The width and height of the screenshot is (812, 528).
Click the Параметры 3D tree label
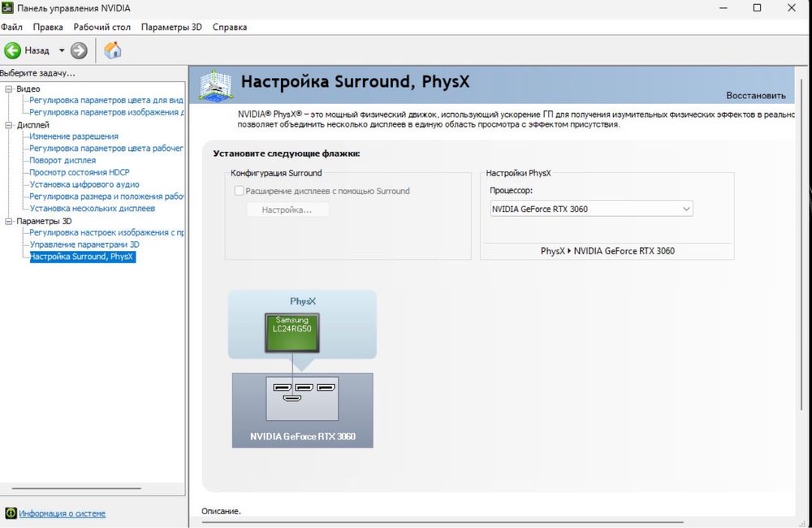44,221
